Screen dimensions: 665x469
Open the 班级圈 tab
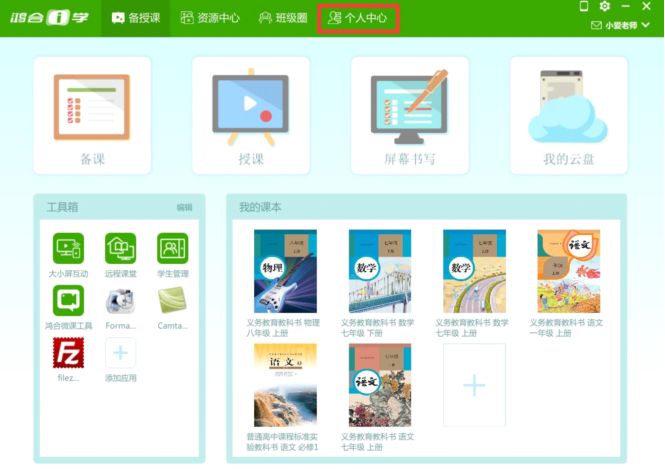click(x=283, y=18)
